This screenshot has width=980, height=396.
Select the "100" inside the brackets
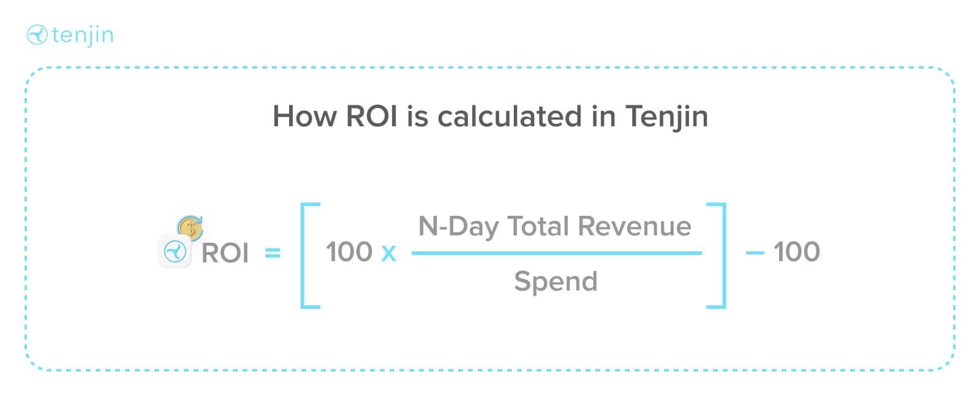(x=349, y=252)
